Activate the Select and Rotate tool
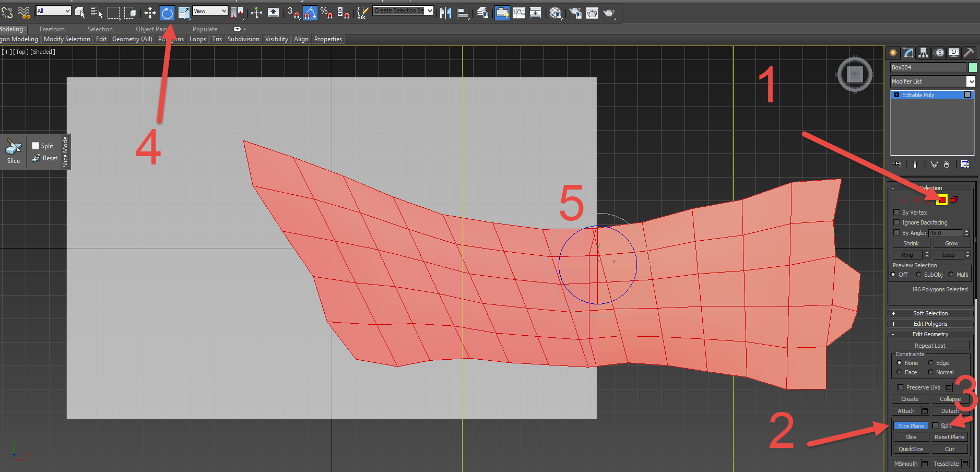 click(167, 13)
